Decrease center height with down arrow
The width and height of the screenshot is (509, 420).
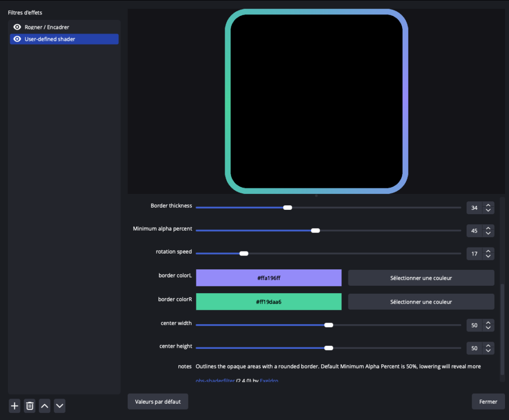[488, 351]
